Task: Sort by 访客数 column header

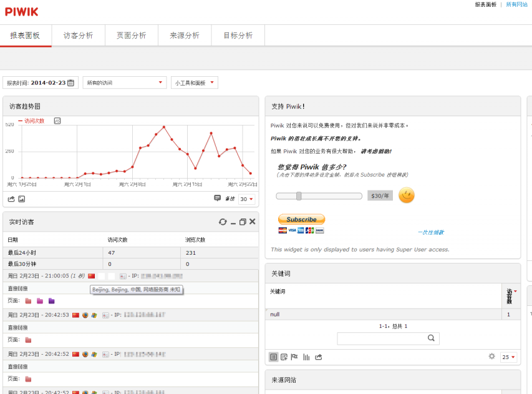Action: pos(511,296)
